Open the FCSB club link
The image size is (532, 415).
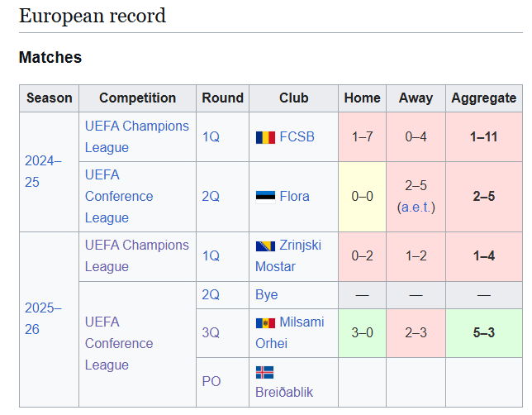297,137
